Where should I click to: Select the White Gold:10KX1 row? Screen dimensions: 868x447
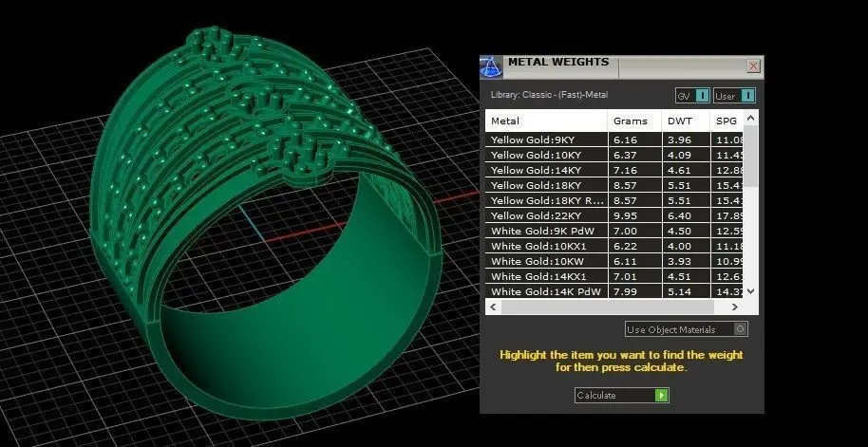[614, 246]
